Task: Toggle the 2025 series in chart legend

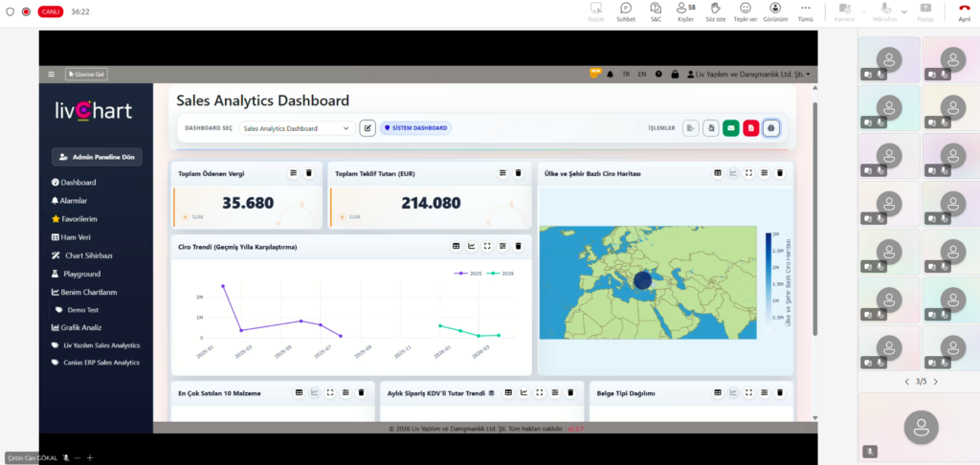Action: pos(469,274)
